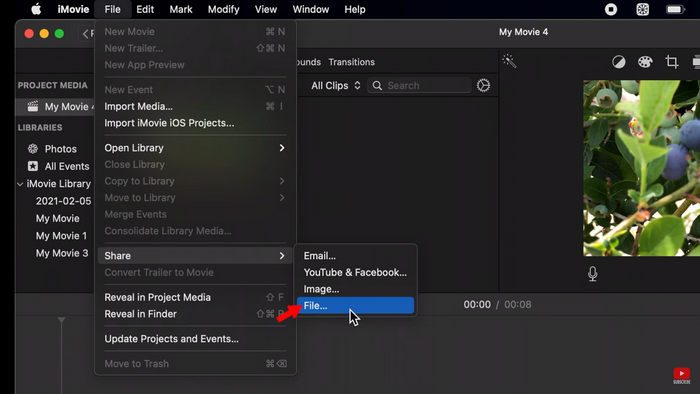Click the Photos library icon
This screenshot has height=394, width=700.
pyautogui.click(x=33, y=149)
